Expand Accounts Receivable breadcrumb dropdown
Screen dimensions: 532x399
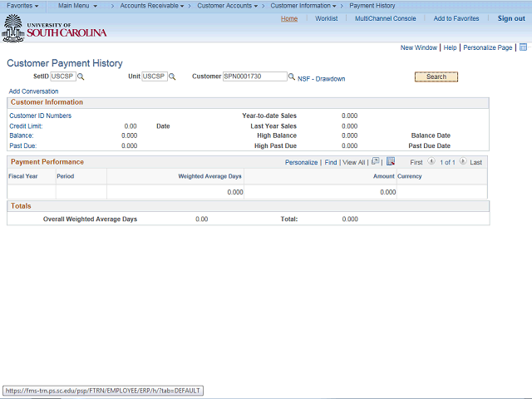coord(151,6)
